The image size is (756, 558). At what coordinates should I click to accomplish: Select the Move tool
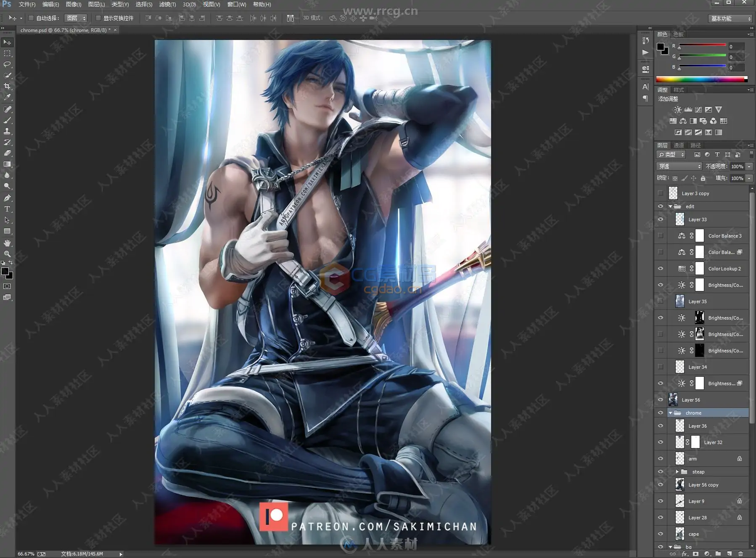tap(7, 42)
